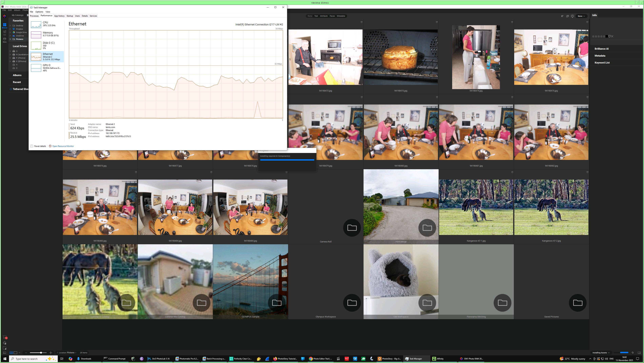Screen dimensions: 644x363
Task: Click the sort order icon in toolbar
Action: tap(562, 16)
